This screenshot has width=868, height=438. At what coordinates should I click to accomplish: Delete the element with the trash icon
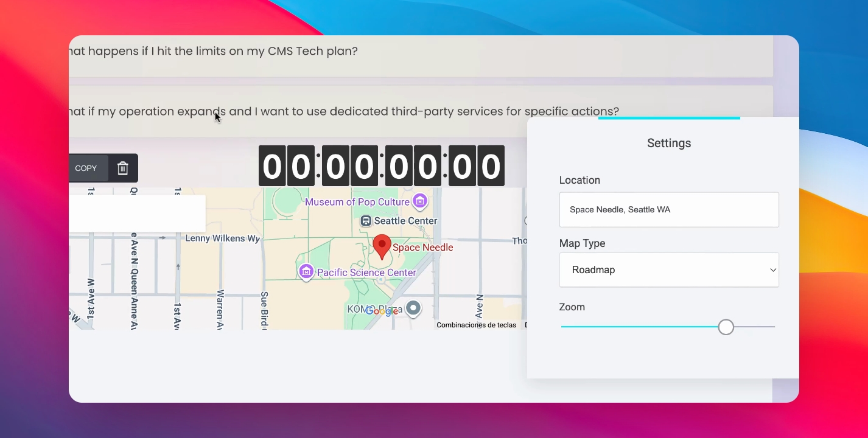123,168
